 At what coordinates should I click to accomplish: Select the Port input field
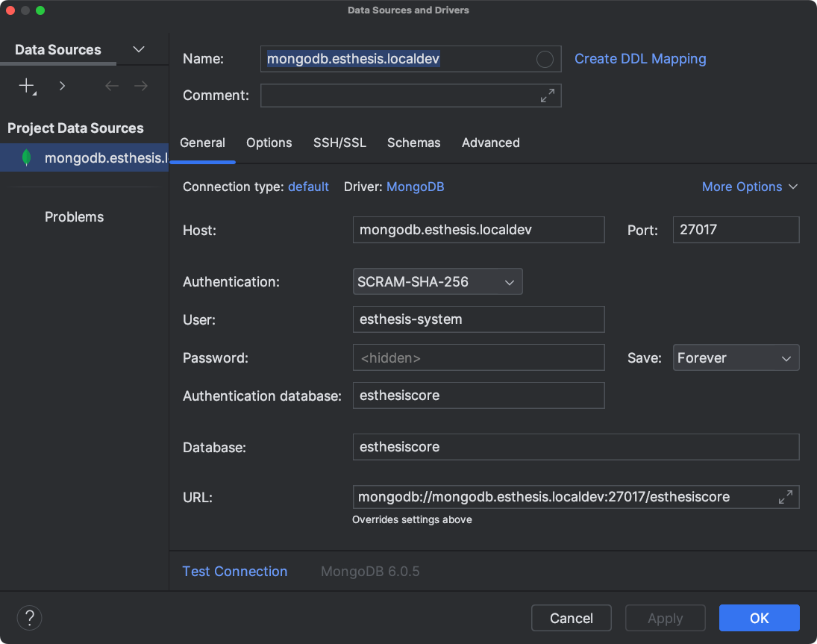(736, 229)
